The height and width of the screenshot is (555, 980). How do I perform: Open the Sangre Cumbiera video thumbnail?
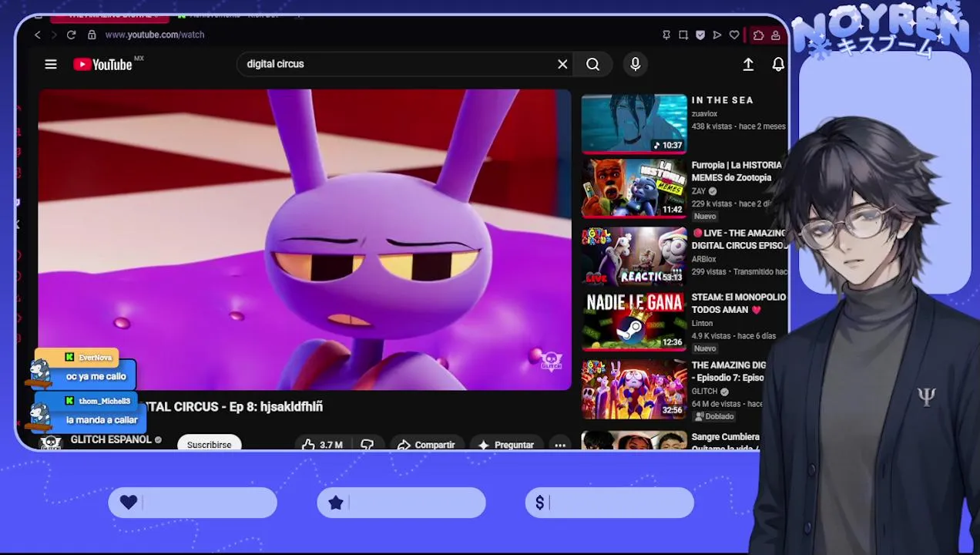pos(634,440)
